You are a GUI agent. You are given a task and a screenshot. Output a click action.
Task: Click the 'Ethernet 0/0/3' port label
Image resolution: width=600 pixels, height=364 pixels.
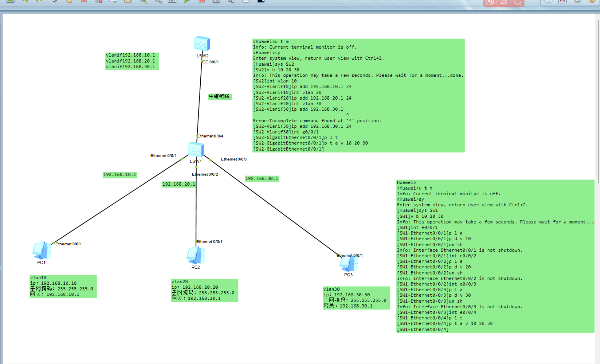pos(234,159)
